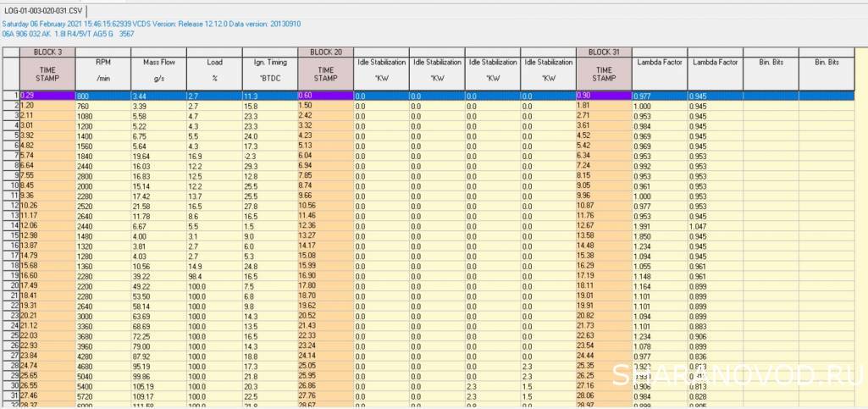Select the last Bin. Bits column header

(827, 71)
